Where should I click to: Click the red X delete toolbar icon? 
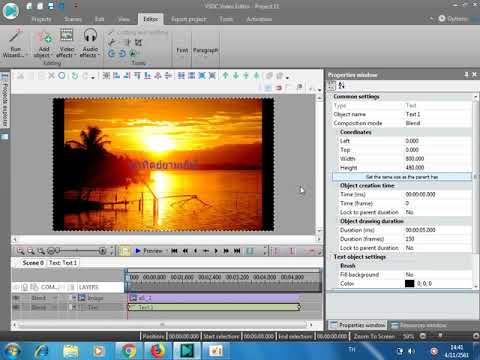[x=51, y=76]
